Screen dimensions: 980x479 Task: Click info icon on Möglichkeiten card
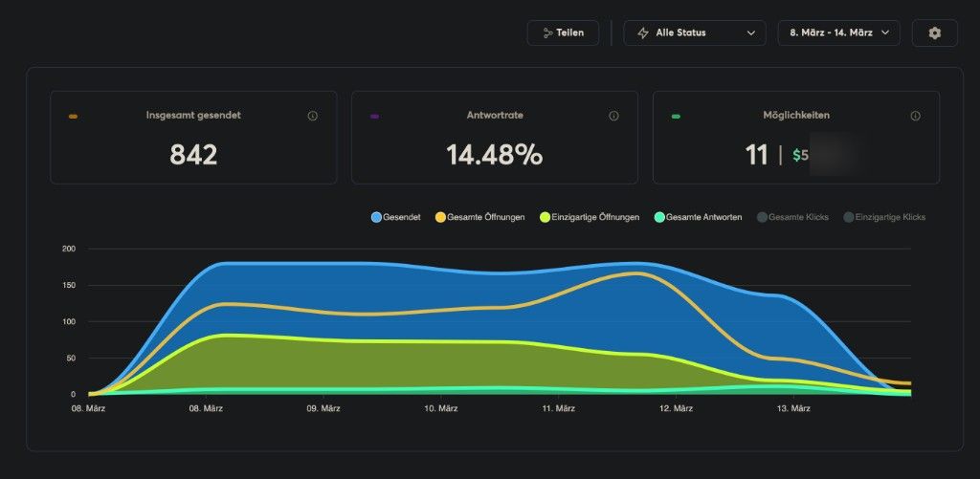[915, 116]
